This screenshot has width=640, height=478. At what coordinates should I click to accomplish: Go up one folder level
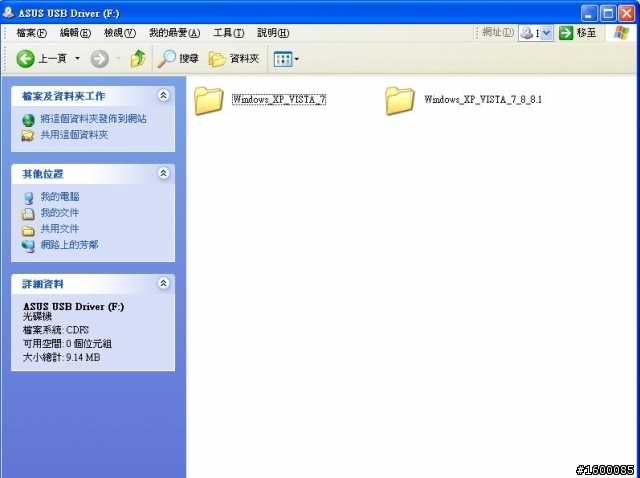pos(138,59)
